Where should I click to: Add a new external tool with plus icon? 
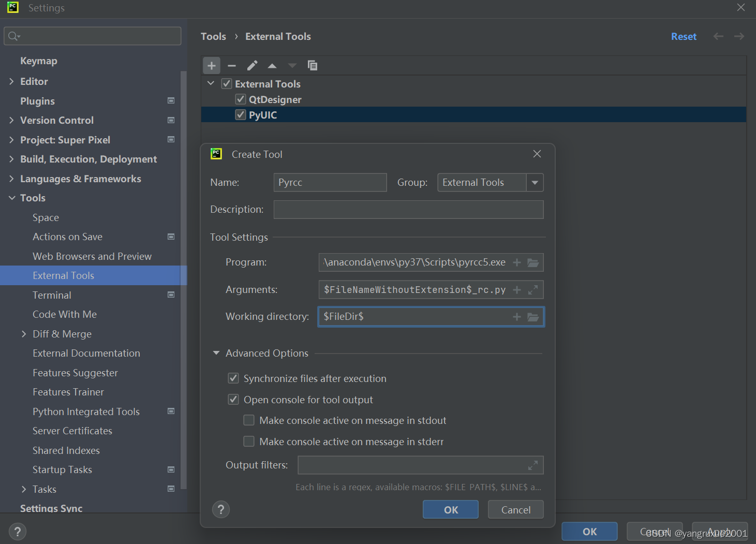click(x=212, y=66)
